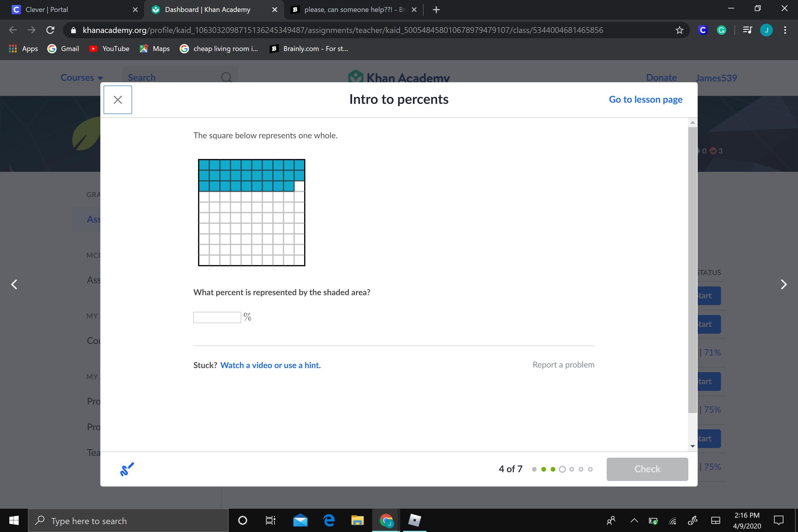This screenshot has width=798, height=532.
Task: Click Watch a video or use a hint
Action: 270,365
